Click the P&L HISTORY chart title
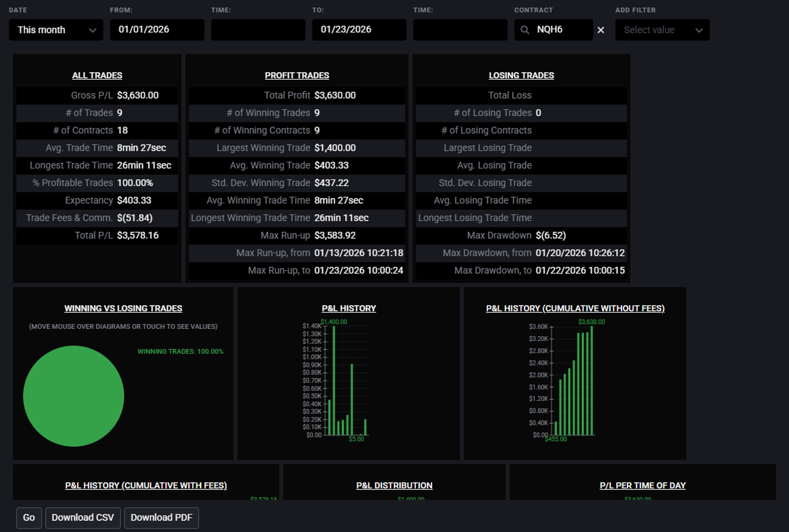Image resolution: width=789 pixels, height=532 pixels. click(x=349, y=308)
